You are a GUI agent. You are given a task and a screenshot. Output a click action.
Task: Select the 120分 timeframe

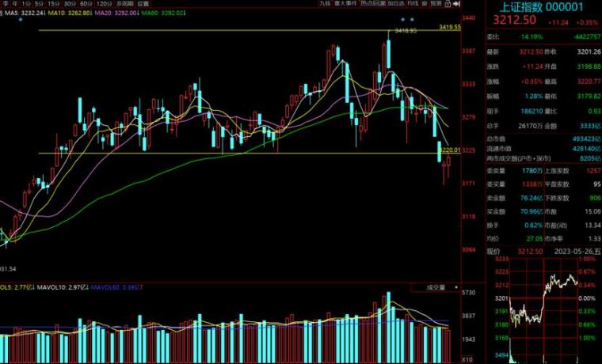[x=103, y=4]
